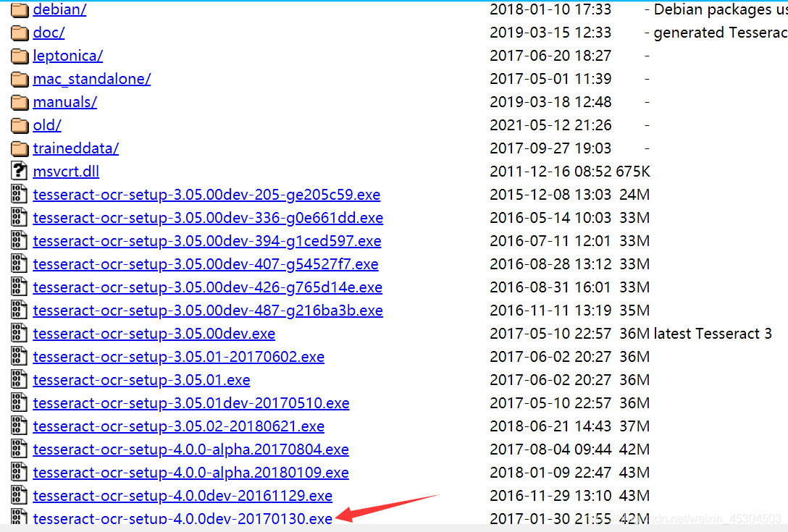Download tesseract-ocr-setup-3.05.00dev-336-g0e661dd.exe
The width and height of the screenshot is (788, 532).
(x=208, y=218)
